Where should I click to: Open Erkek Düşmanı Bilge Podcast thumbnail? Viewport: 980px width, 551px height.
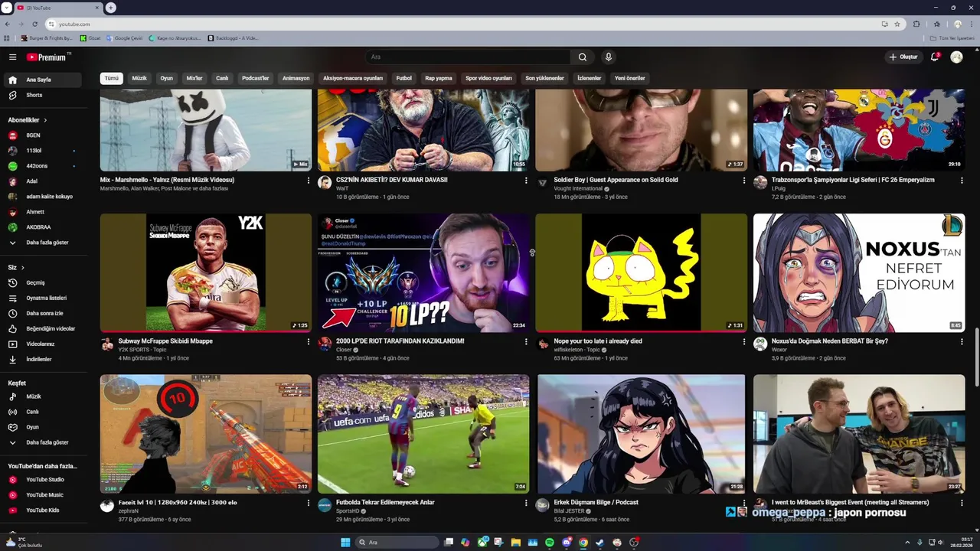coord(641,434)
